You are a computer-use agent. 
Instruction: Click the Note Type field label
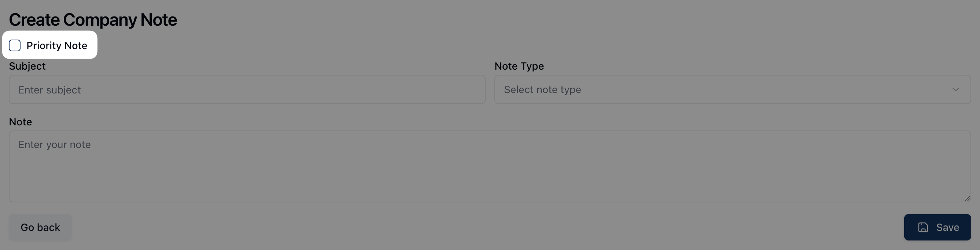[519, 66]
